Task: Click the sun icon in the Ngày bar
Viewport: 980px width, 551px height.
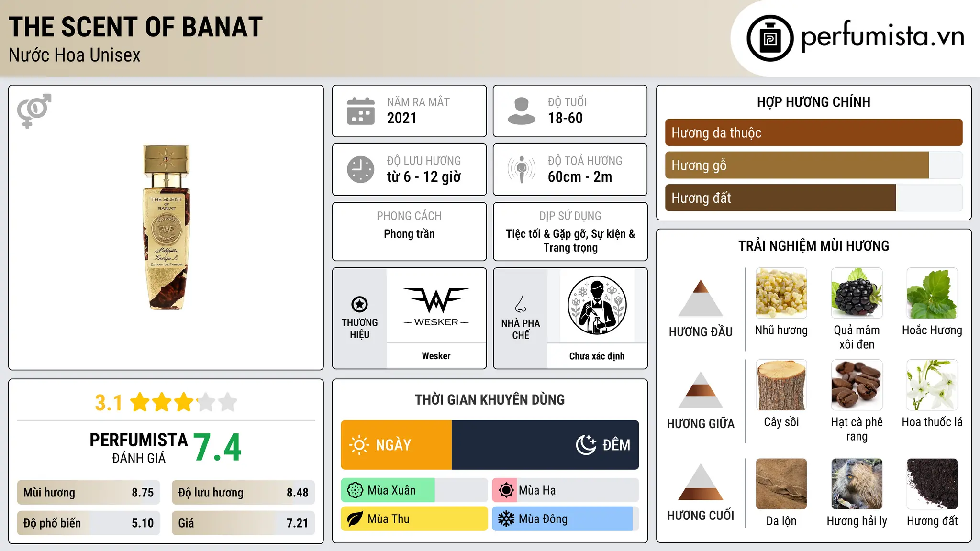Action: [359, 445]
